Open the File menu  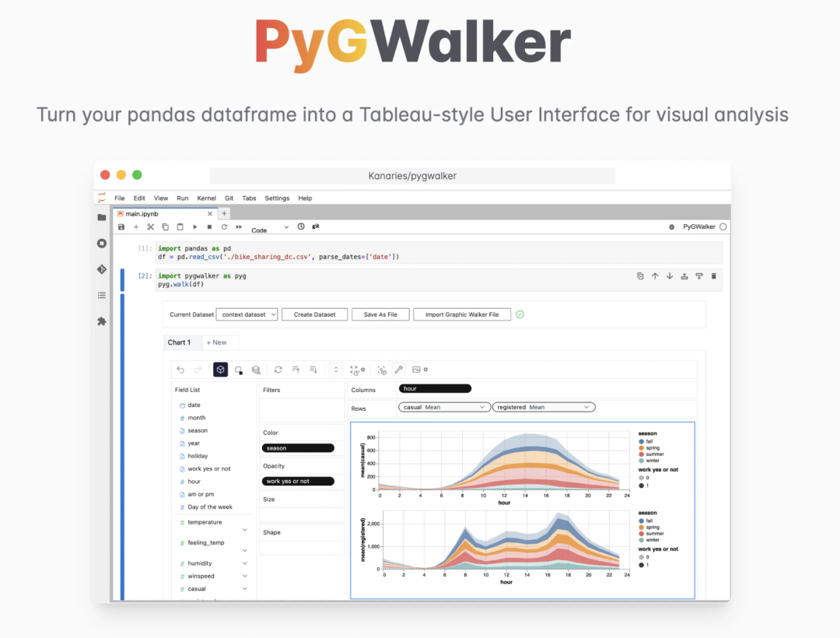(120, 198)
